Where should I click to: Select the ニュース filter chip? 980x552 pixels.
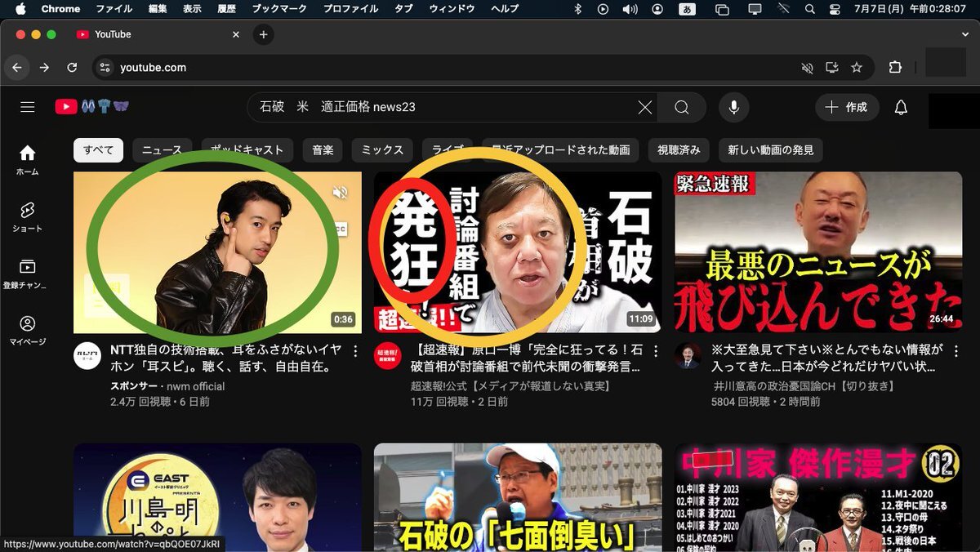click(x=162, y=150)
